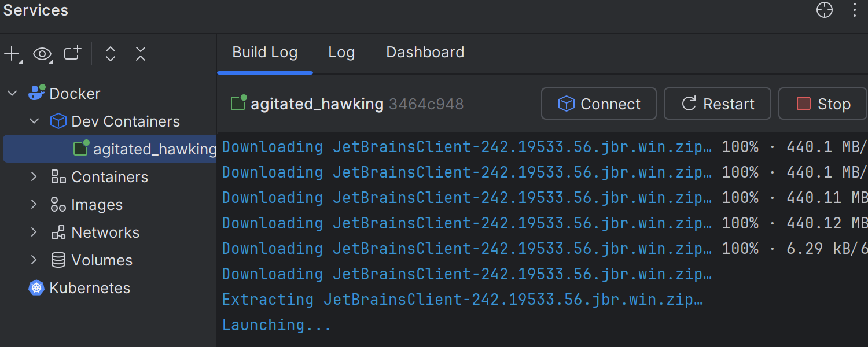Select the Kubernetes label
868x347 pixels.
click(90, 288)
